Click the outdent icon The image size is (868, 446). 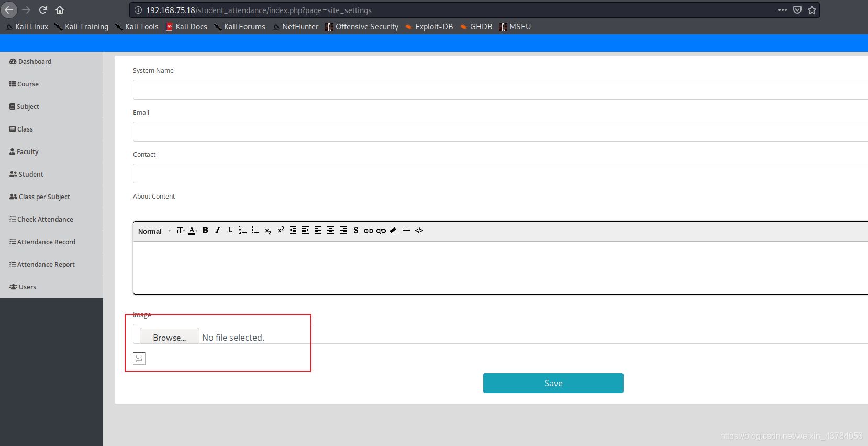coord(293,230)
